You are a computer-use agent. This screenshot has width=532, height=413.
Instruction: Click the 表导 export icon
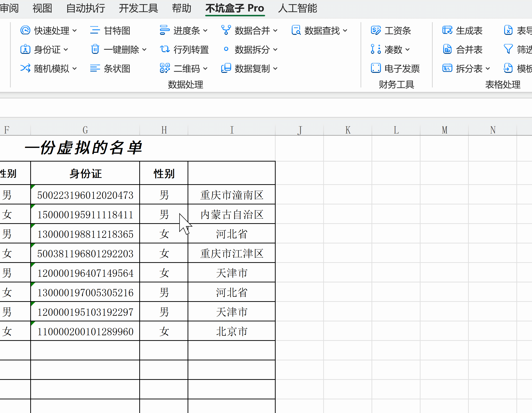pyautogui.click(x=508, y=30)
